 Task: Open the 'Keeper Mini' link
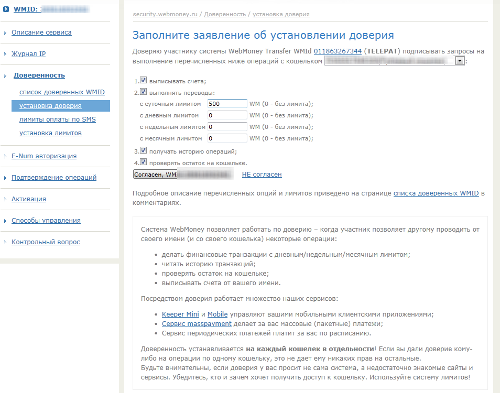coord(180,314)
